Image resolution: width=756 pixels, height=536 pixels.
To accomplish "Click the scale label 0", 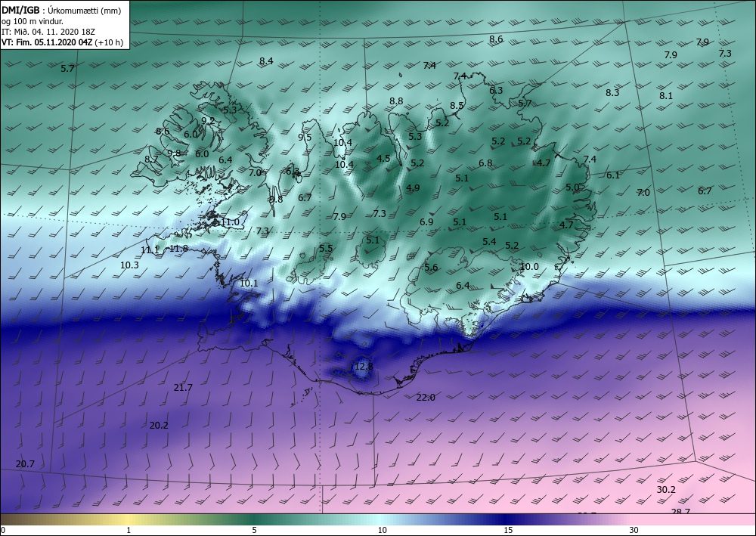I will (x=3, y=530).
